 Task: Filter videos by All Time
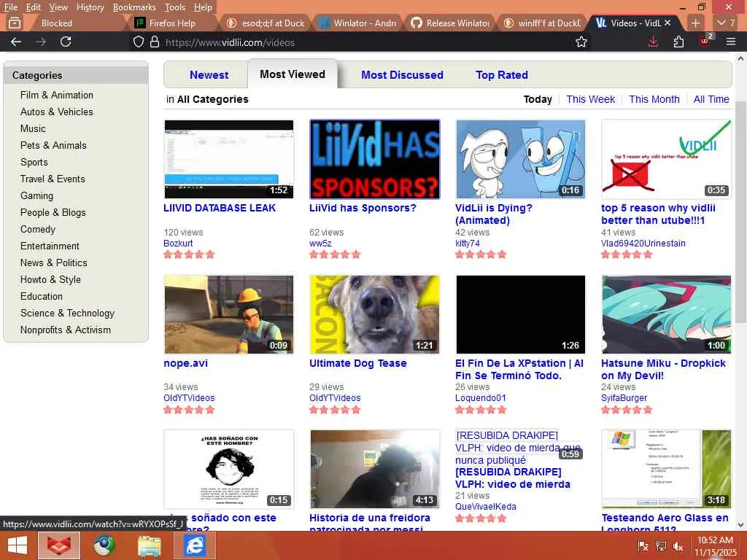coord(711,99)
